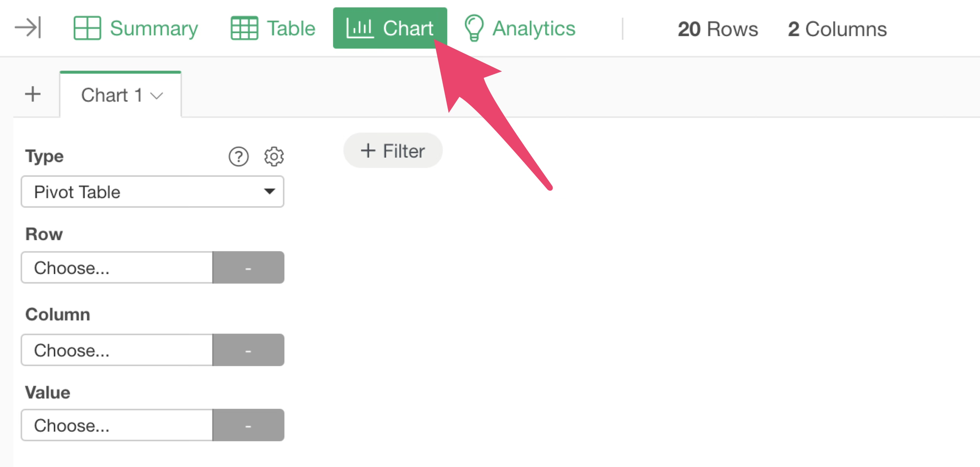This screenshot has height=467, width=980.
Task: Select the Chart 1 tab
Action: [x=111, y=95]
